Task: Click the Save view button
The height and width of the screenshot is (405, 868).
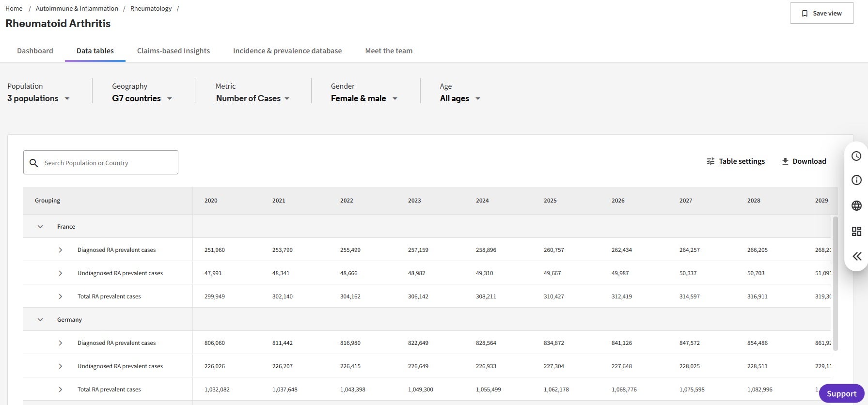Action: (821, 13)
